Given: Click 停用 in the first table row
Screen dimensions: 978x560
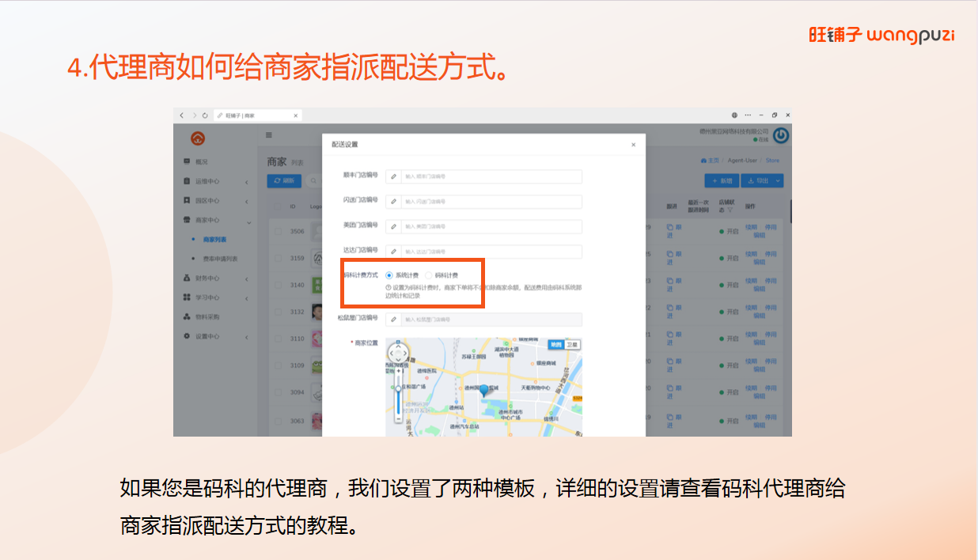Looking at the screenshot, I should (771, 228).
